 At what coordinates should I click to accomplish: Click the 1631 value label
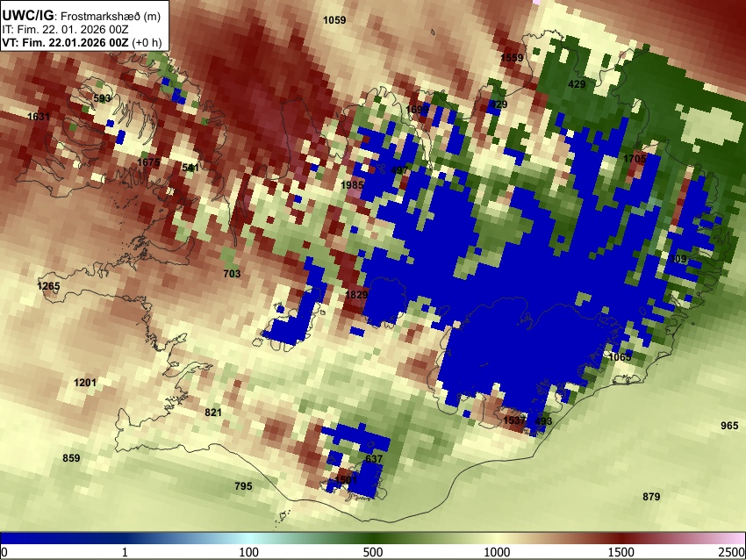39,117
